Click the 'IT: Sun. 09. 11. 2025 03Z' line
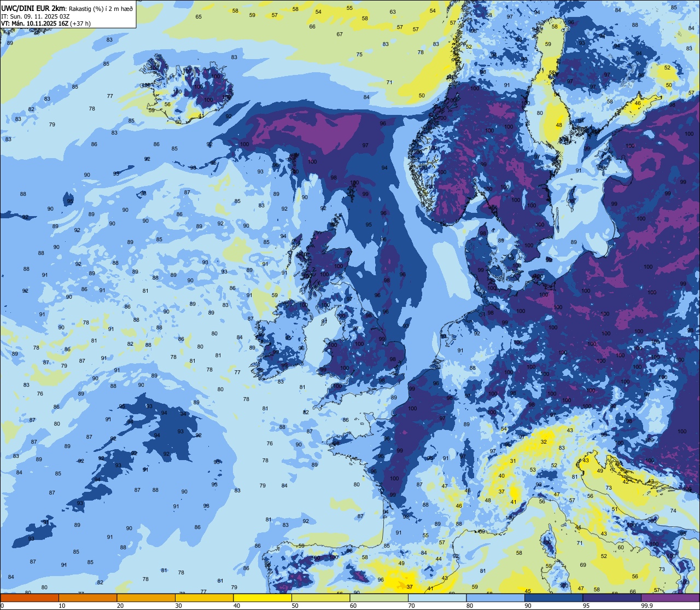 point(35,16)
